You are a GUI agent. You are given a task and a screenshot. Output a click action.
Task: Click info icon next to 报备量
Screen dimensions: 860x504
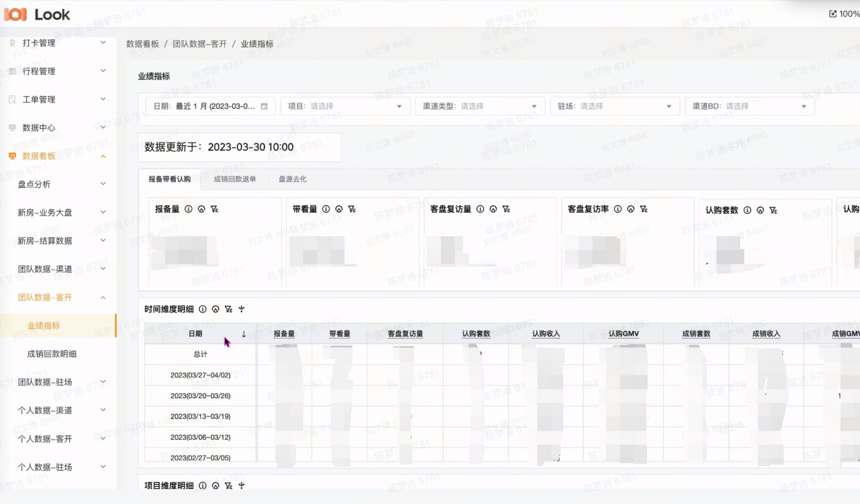coord(188,209)
